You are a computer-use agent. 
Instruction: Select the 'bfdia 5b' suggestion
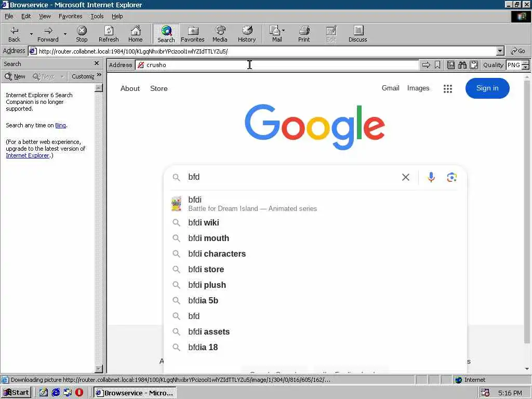(x=315, y=301)
